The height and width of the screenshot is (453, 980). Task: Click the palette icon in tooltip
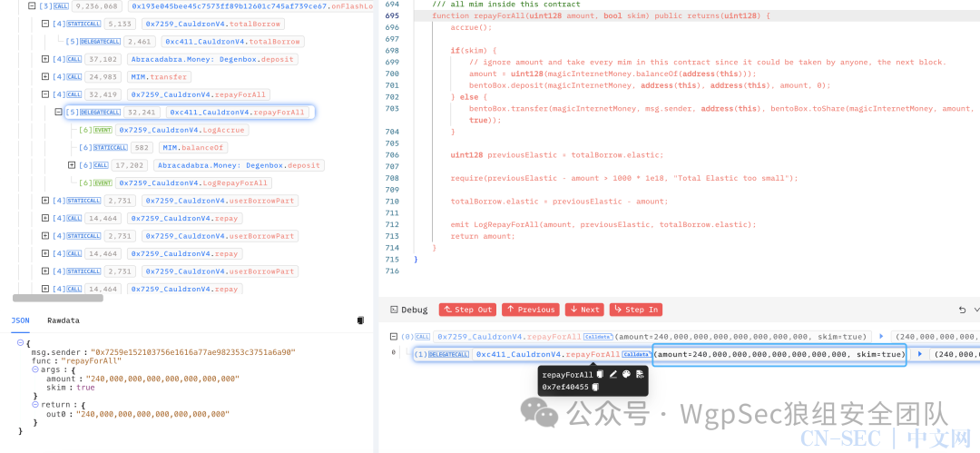click(x=626, y=374)
